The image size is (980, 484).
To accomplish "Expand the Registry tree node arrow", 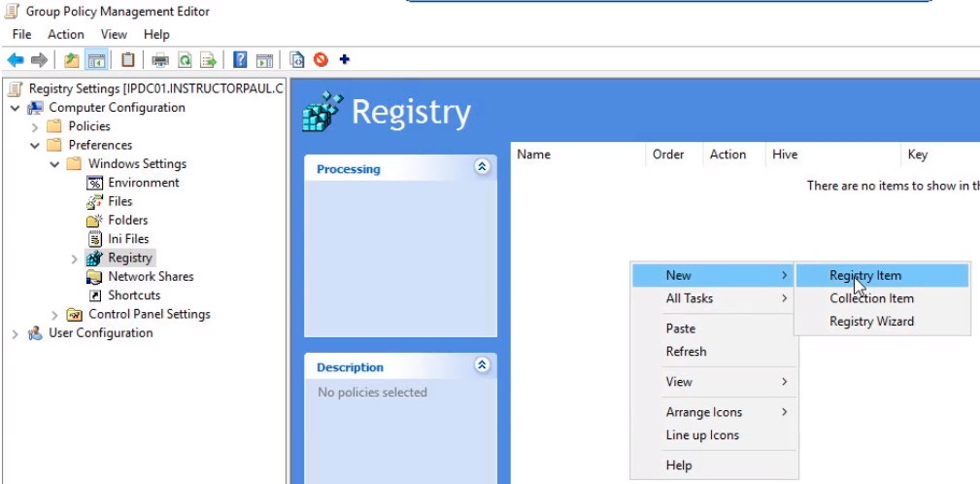I will 75,259.
